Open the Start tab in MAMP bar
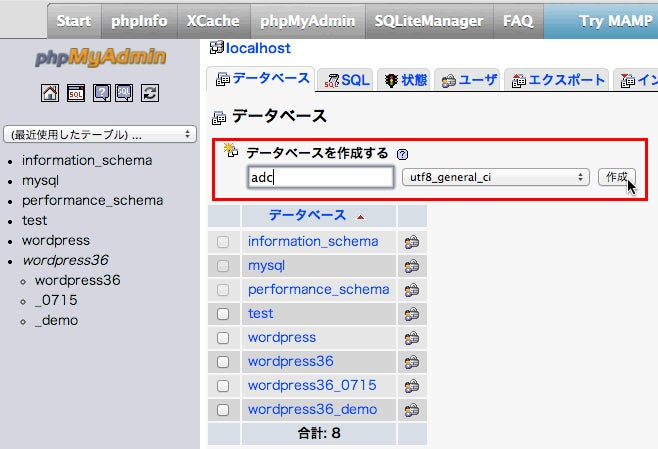This screenshot has height=449, width=658. tap(74, 21)
